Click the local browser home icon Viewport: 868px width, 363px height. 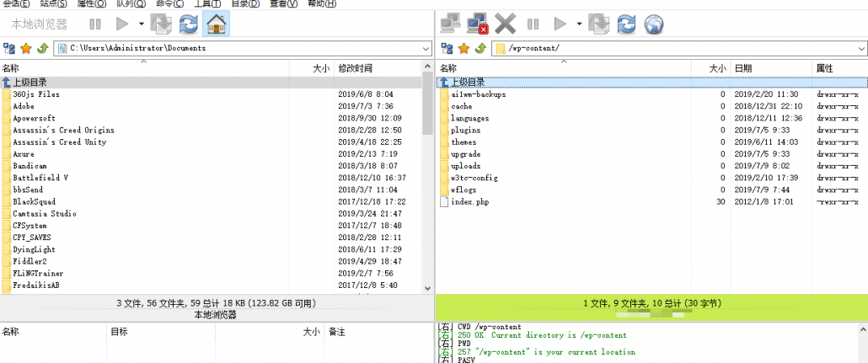click(217, 24)
